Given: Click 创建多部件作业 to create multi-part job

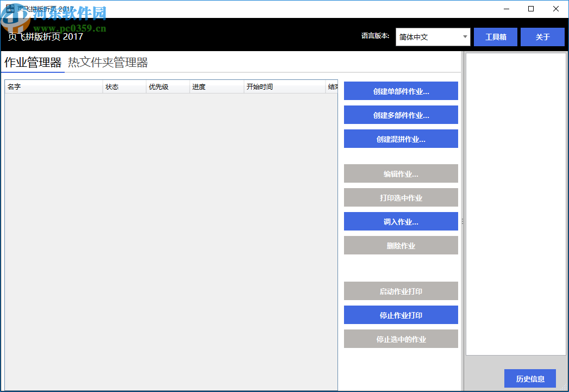Looking at the screenshot, I should click(401, 115).
